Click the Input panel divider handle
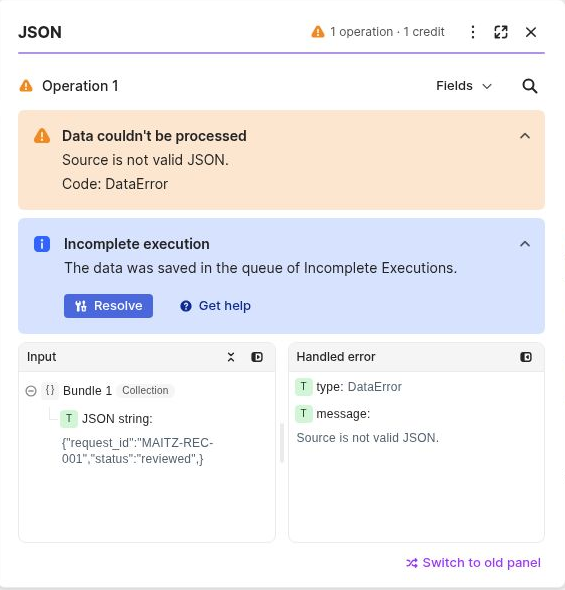 pyautogui.click(x=282, y=442)
